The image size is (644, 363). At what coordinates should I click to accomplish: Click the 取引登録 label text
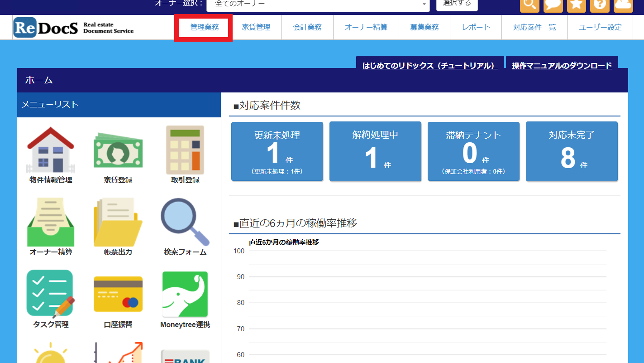pyautogui.click(x=185, y=180)
